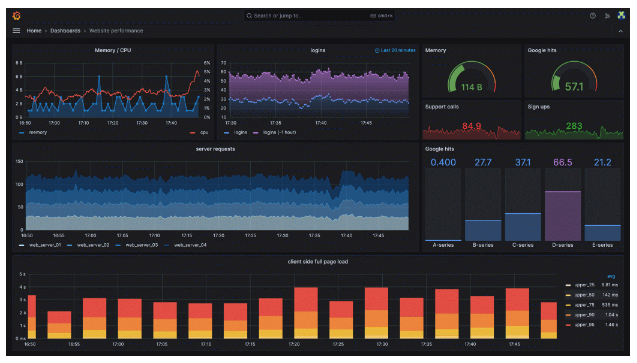Click the purple D-series bar
The image size is (637, 363).
[x=563, y=216]
